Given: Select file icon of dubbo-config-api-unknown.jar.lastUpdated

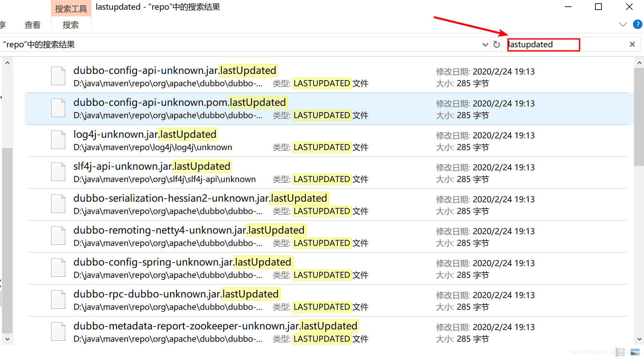Looking at the screenshot, I should [58, 76].
